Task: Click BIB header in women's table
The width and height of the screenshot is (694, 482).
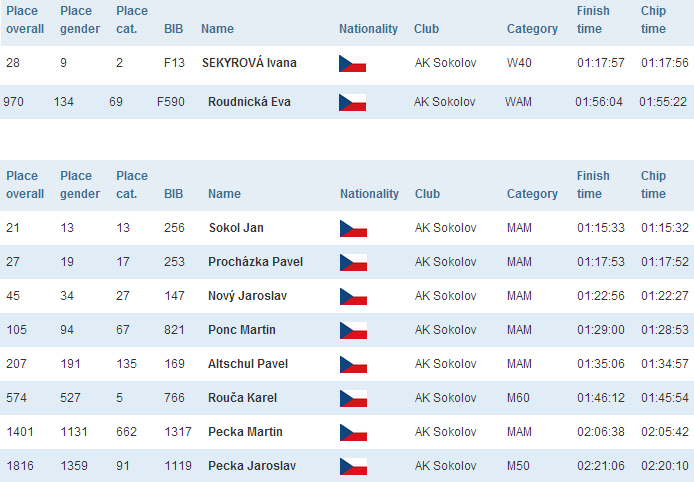Action: pyautogui.click(x=173, y=29)
